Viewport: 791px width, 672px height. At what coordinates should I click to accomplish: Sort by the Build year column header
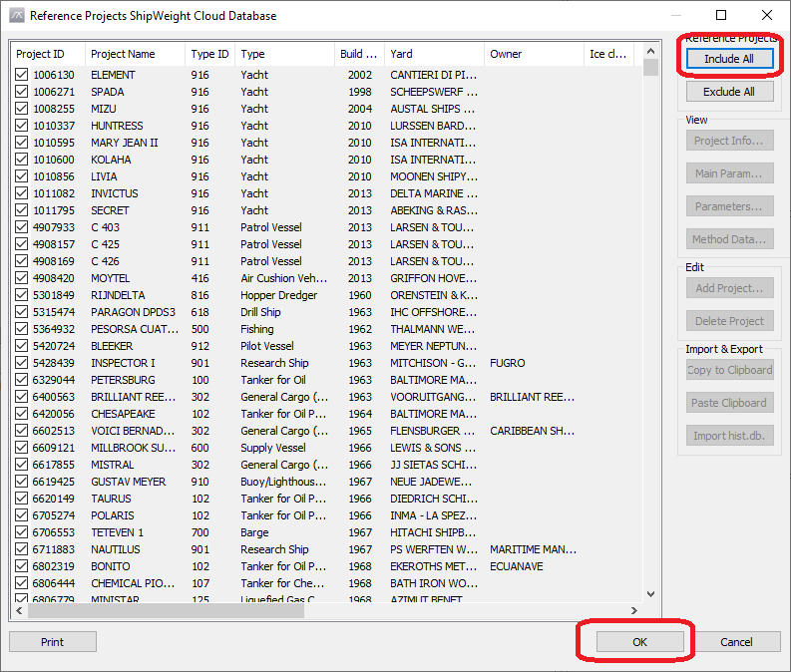click(x=359, y=54)
